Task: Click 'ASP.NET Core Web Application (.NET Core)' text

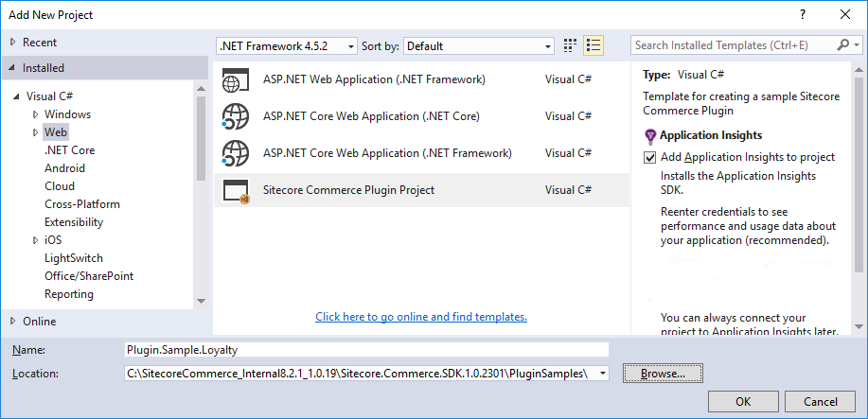Action: [371, 116]
